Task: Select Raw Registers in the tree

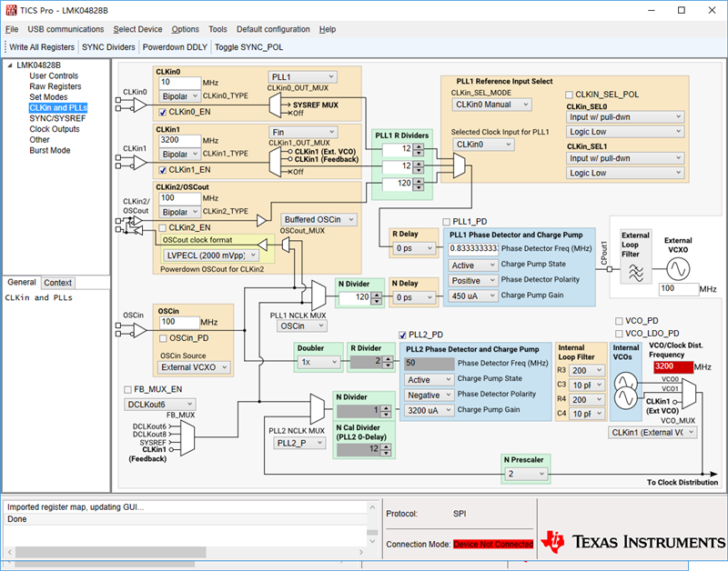Action: [56, 86]
